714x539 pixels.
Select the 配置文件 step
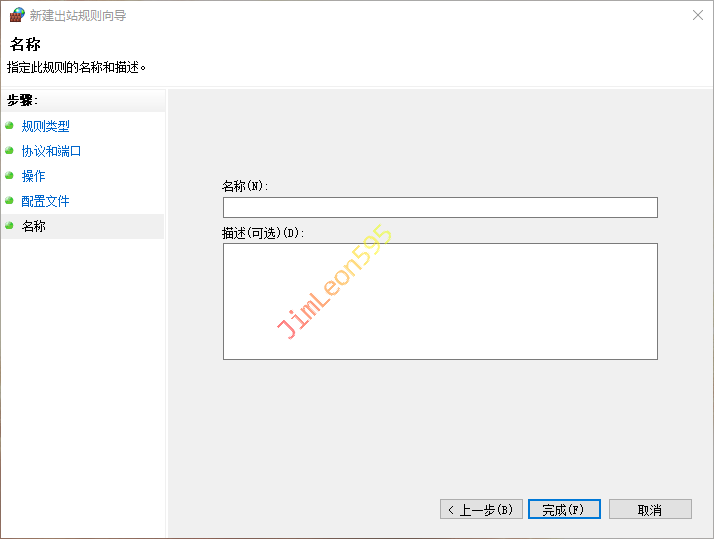click(45, 201)
